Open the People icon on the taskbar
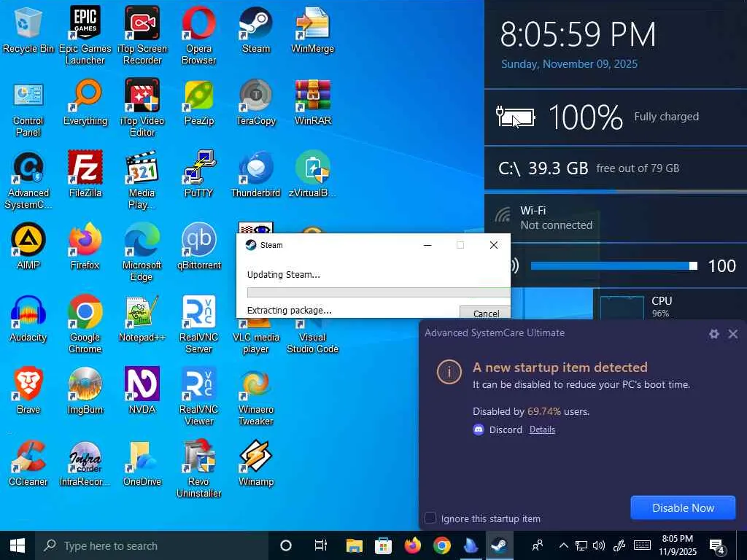 [538, 545]
